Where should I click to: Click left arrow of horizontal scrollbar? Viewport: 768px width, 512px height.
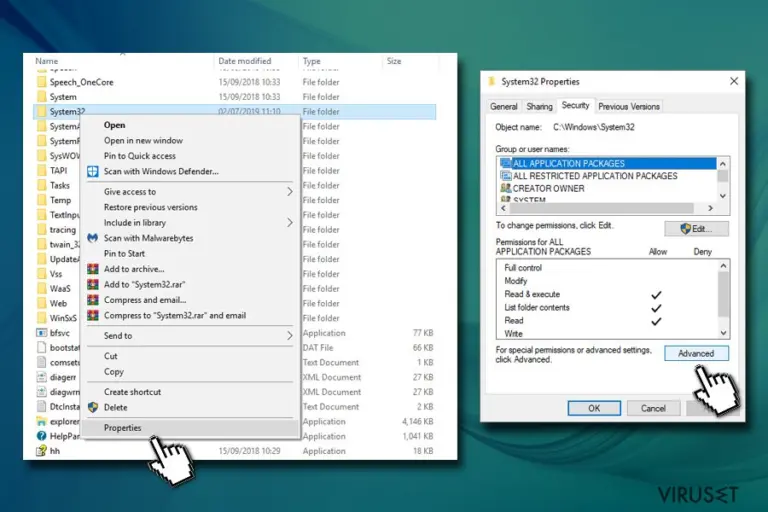pos(504,208)
